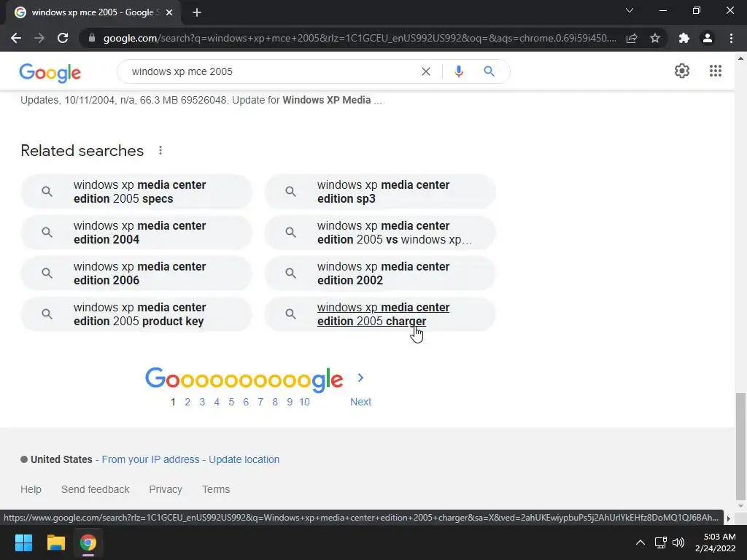Submit search with magnifier icon
The image size is (747, 560).
tap(489, 71)
